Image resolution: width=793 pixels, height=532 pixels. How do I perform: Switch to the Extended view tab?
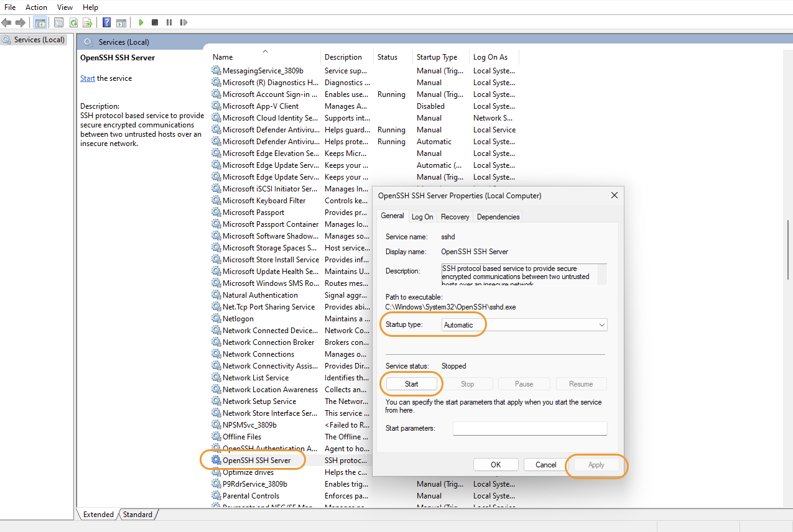click(98, 515)
